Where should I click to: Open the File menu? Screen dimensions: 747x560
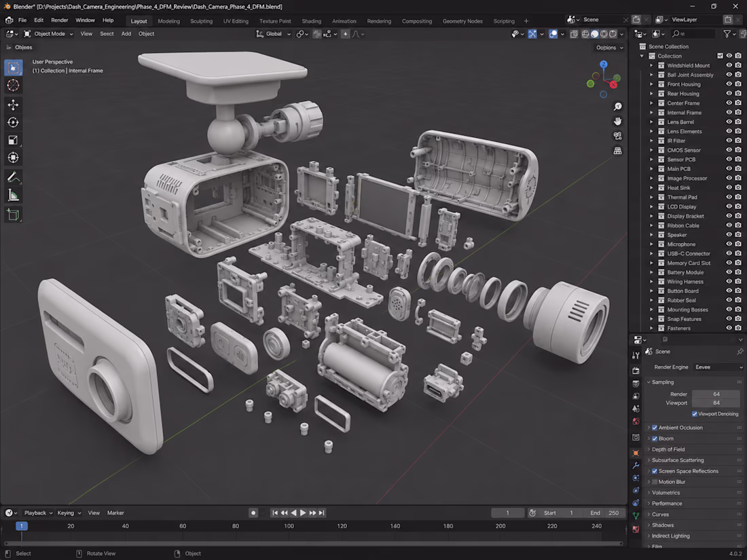22,20
